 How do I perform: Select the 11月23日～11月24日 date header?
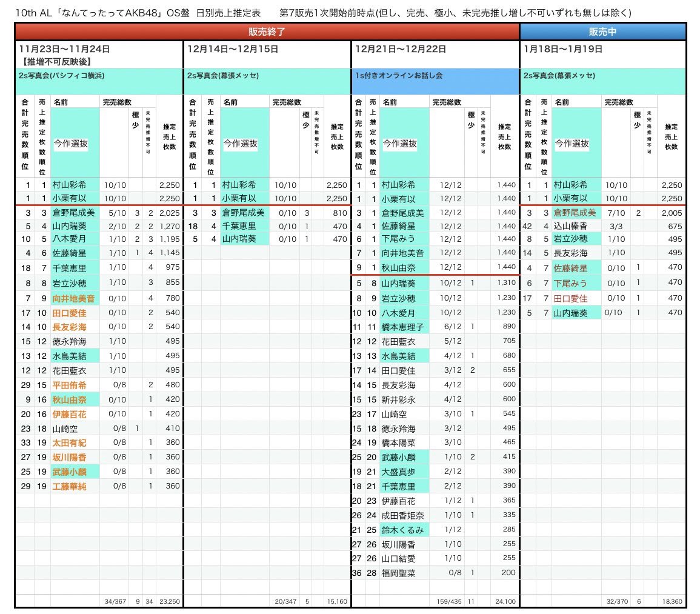click(x=64, y=49)
